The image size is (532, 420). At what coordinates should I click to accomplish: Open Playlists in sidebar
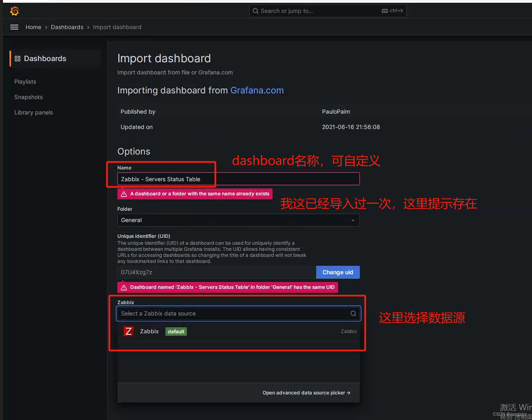[25, 82]
